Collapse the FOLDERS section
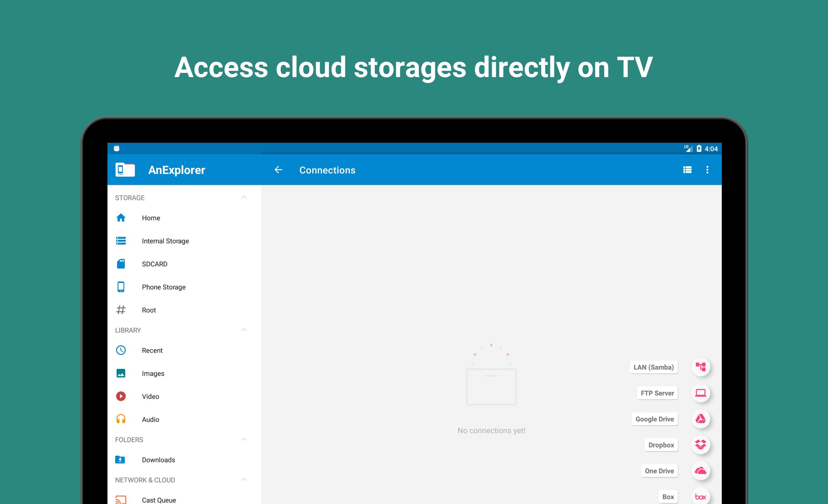 click(244, 439)
